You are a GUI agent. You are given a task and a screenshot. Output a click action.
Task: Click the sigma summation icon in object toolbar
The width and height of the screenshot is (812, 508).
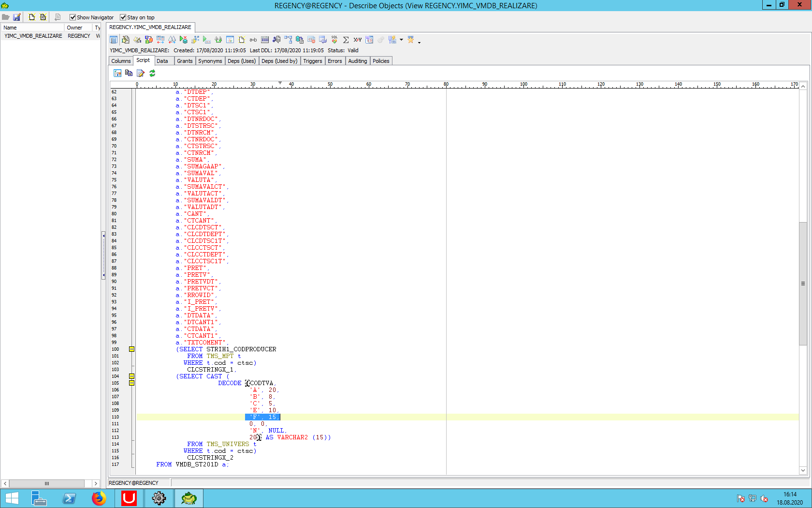(346, 40)
